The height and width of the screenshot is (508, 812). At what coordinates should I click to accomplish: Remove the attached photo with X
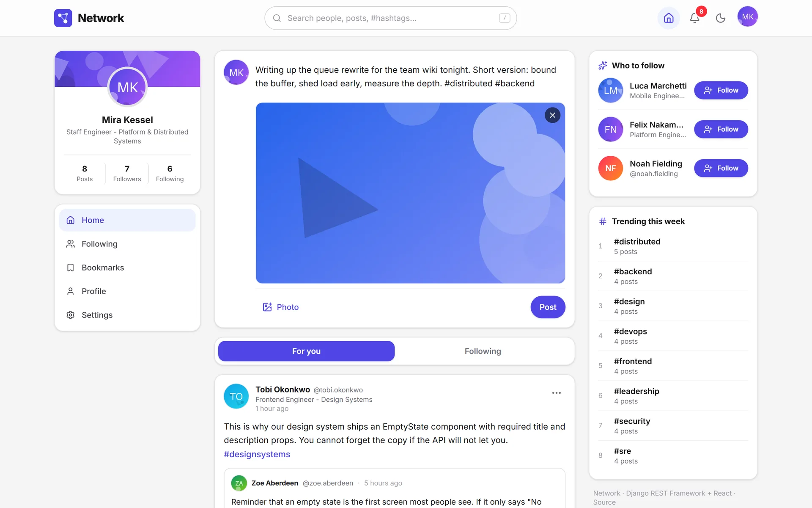coord(552,115)
